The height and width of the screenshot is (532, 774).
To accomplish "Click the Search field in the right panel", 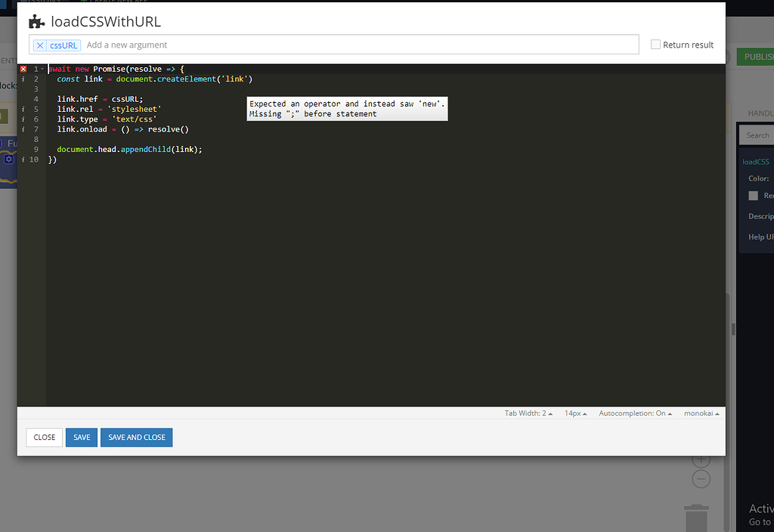I will [x=757, y=135].
